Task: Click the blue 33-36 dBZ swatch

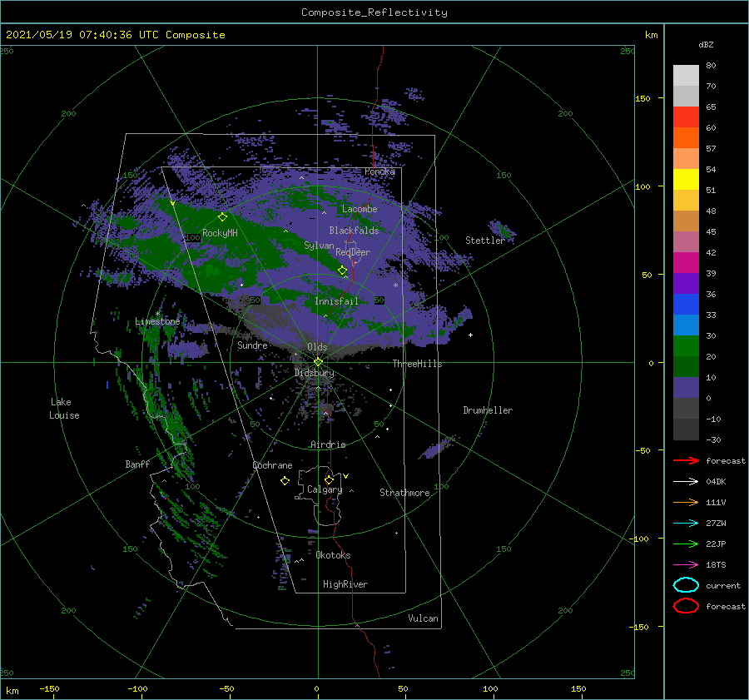Action: coord(686,304)
